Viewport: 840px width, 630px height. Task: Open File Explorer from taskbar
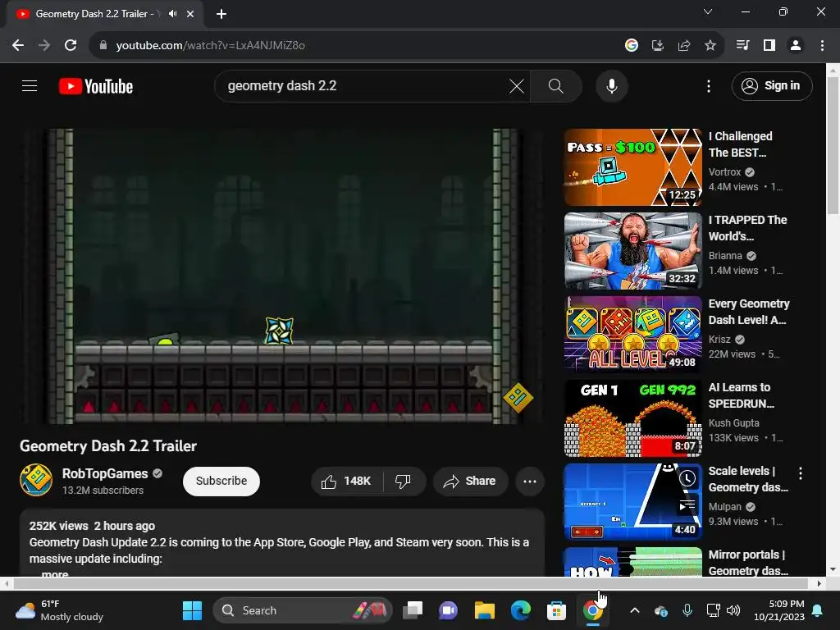[x=484, y=610]
